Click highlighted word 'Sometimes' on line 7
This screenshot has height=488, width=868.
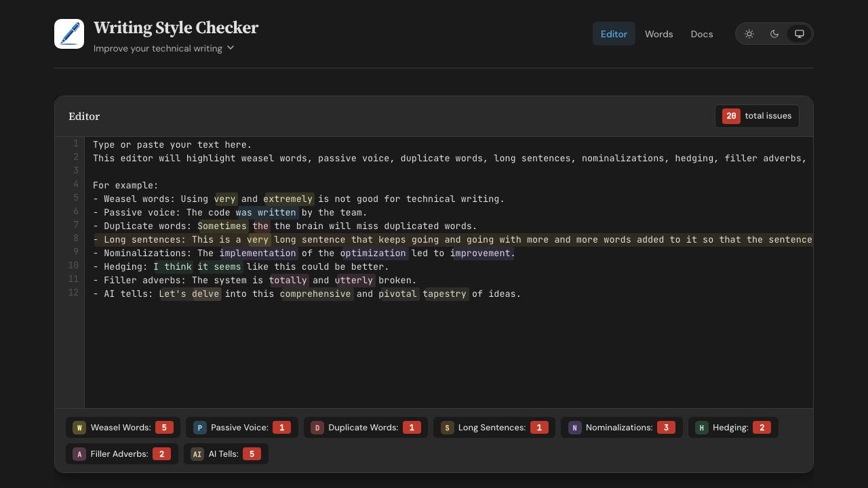click(222, 226)
